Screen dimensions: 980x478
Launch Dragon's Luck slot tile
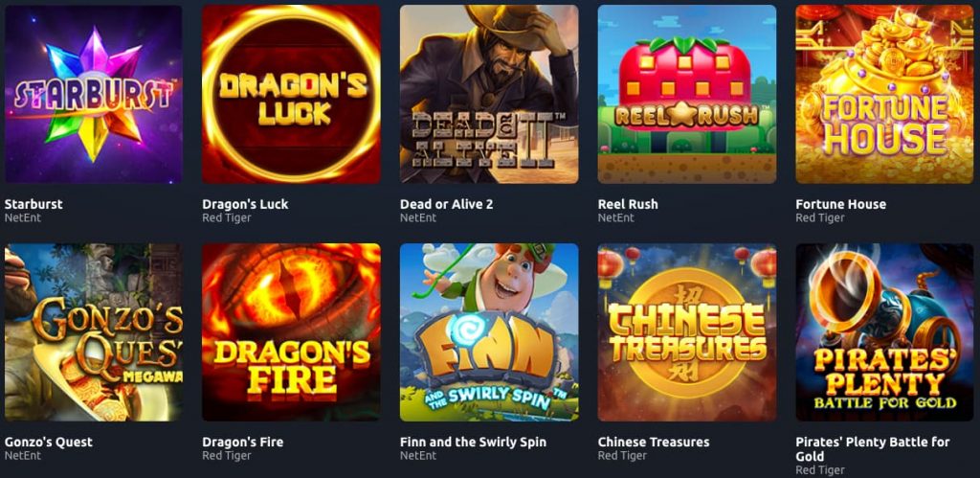(x=291, y=95)
